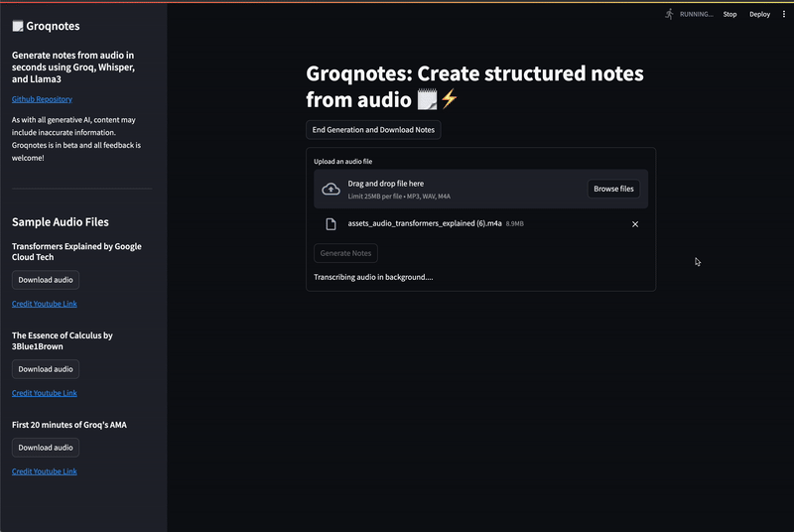Click 'First 20 minutes of Groq's AMA' title
Screen dimensions: 794x532
(x=69, y=425)
